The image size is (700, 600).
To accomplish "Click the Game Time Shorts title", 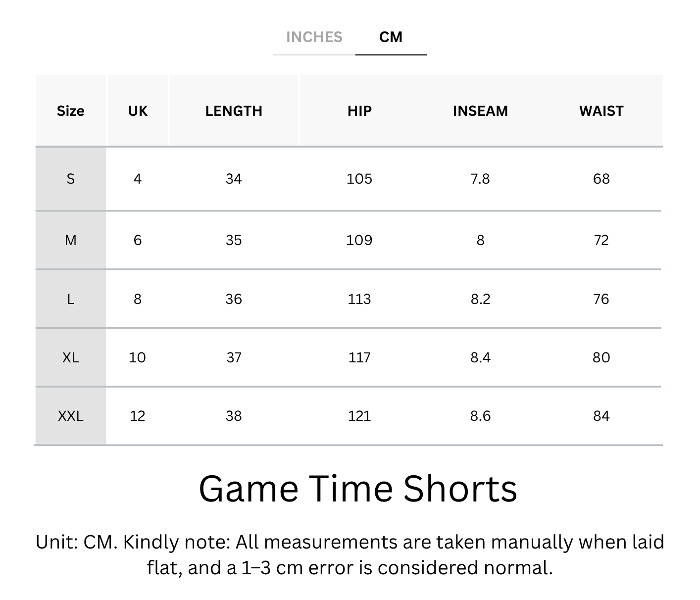I will (357, 489).
